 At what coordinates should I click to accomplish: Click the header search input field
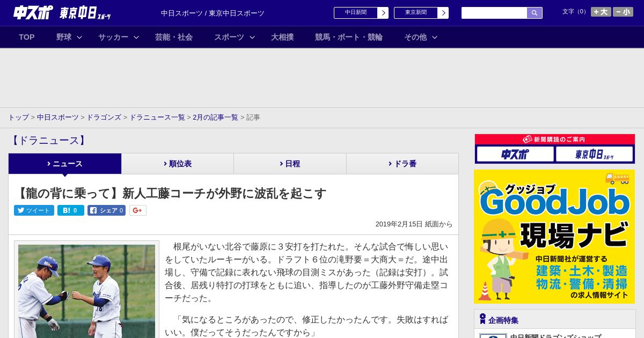tap(494, 13)
